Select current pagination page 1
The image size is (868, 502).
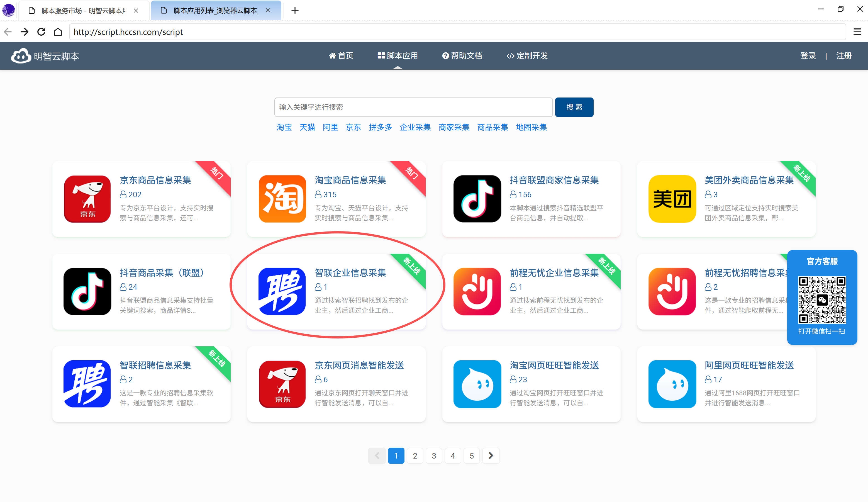[396, 455]
